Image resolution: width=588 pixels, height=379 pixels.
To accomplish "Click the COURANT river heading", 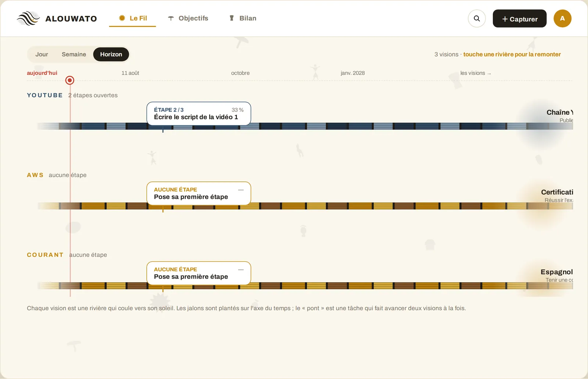I will coord(45,255).
